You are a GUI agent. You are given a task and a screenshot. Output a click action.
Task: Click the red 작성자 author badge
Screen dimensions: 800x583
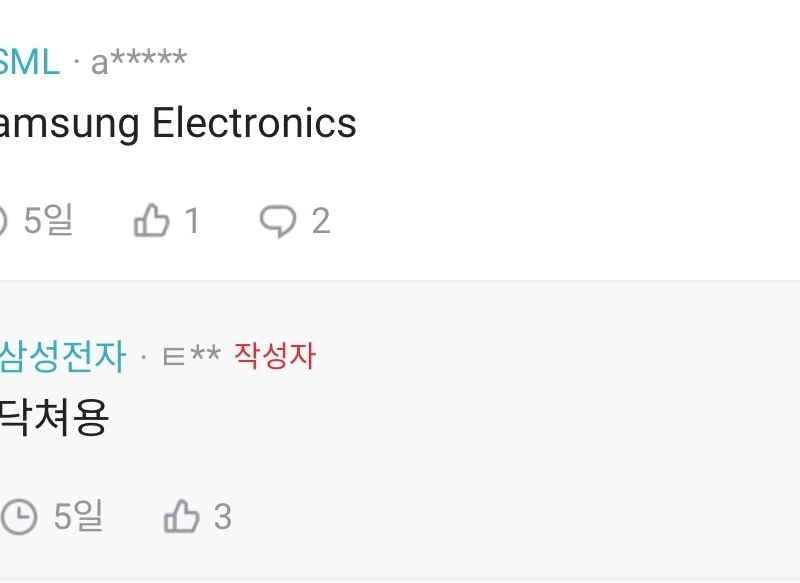[275, 355]
